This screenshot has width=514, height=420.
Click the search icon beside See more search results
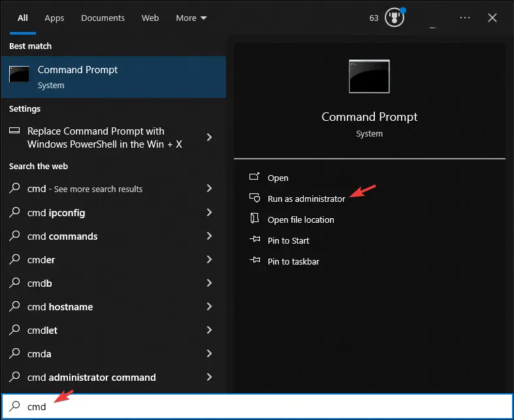(x=14, y=188)
